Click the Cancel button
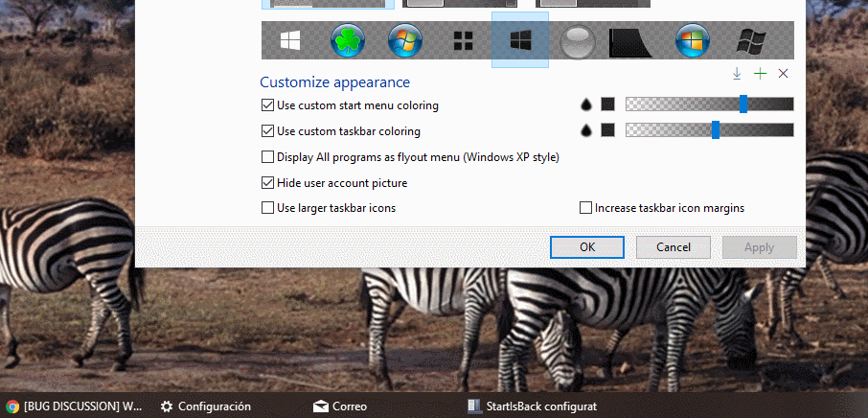 pyautogui.click(x=674, y=247)
